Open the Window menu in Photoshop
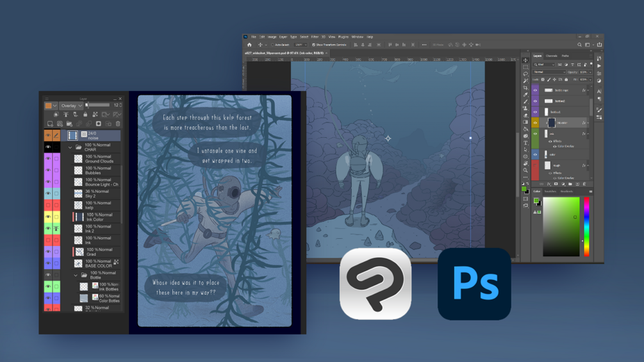This screenshot has height=362, width=644. [x=358, y=37]
